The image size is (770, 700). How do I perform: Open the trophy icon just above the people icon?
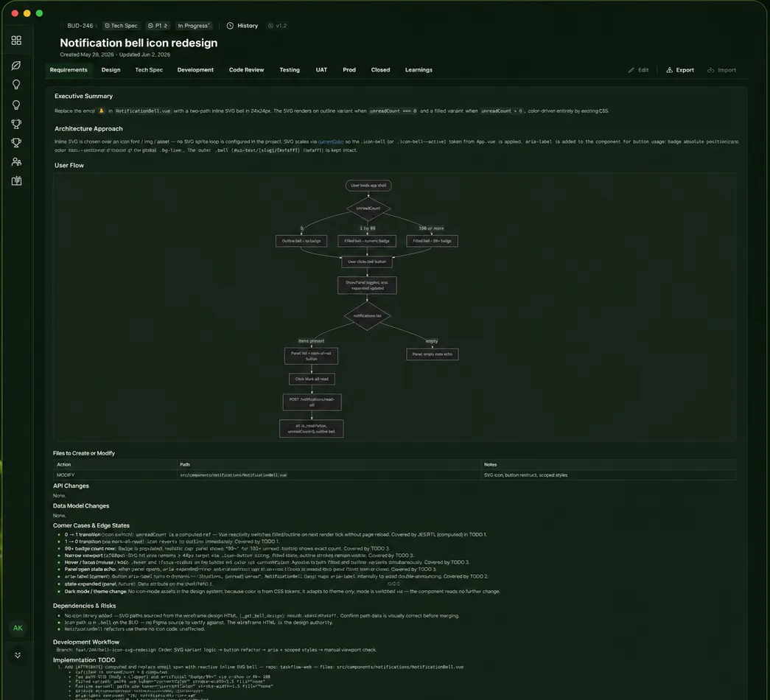(16, 143)
